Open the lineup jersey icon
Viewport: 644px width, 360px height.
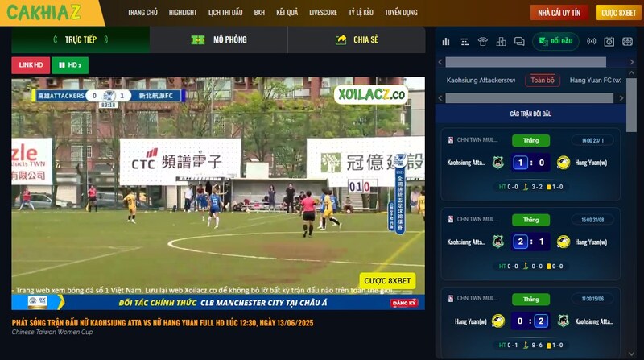pyautogui.click(x=482, y=42)
